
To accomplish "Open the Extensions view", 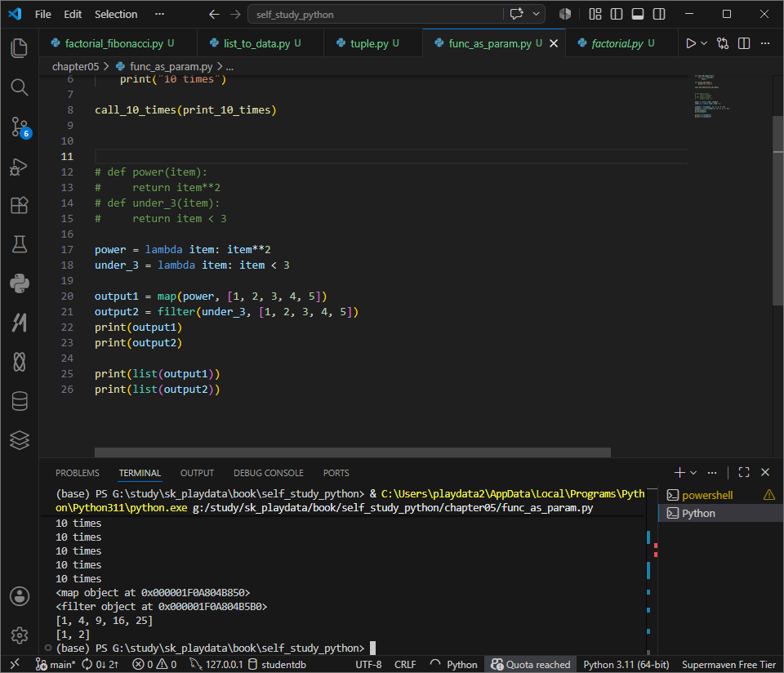I will (19, 205).
